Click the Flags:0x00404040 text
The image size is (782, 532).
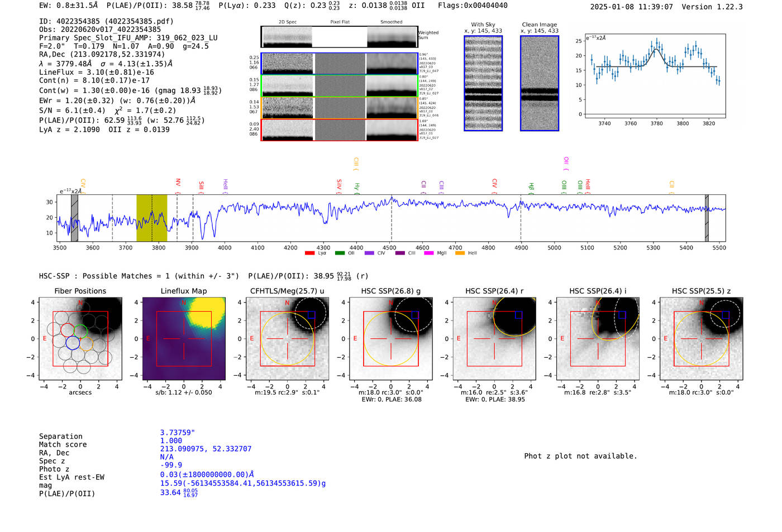[x=473, y=6]
